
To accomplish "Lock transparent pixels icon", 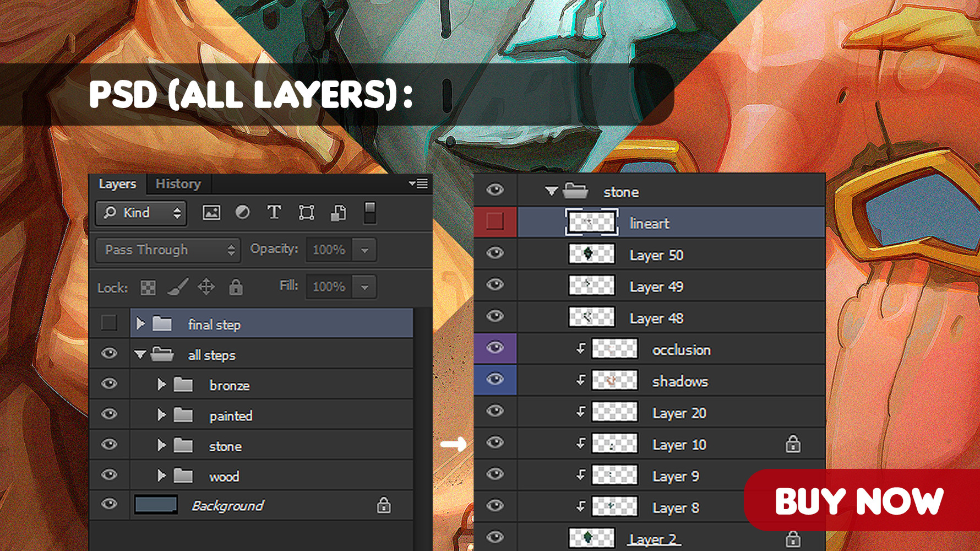I will coord(148,287).
